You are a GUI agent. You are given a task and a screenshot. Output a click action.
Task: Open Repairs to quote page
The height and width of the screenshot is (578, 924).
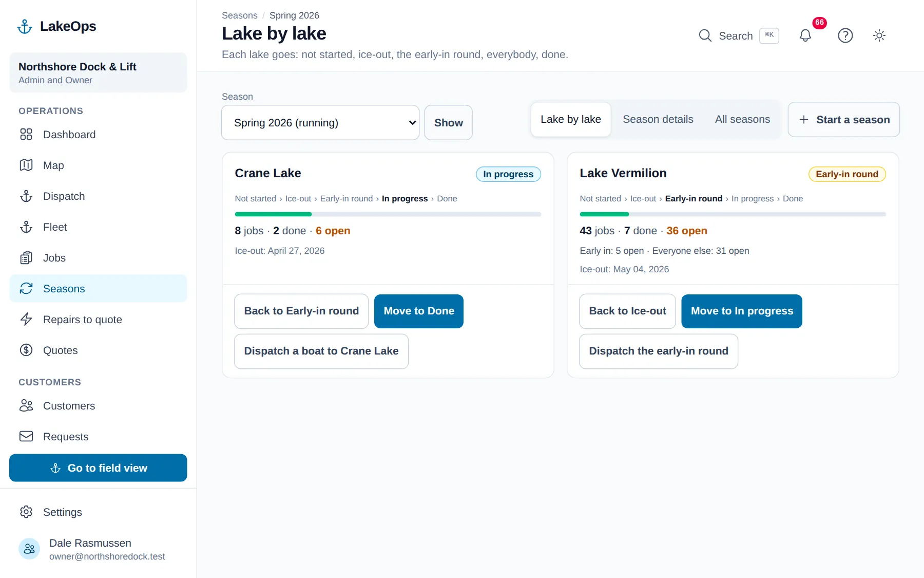98,320
